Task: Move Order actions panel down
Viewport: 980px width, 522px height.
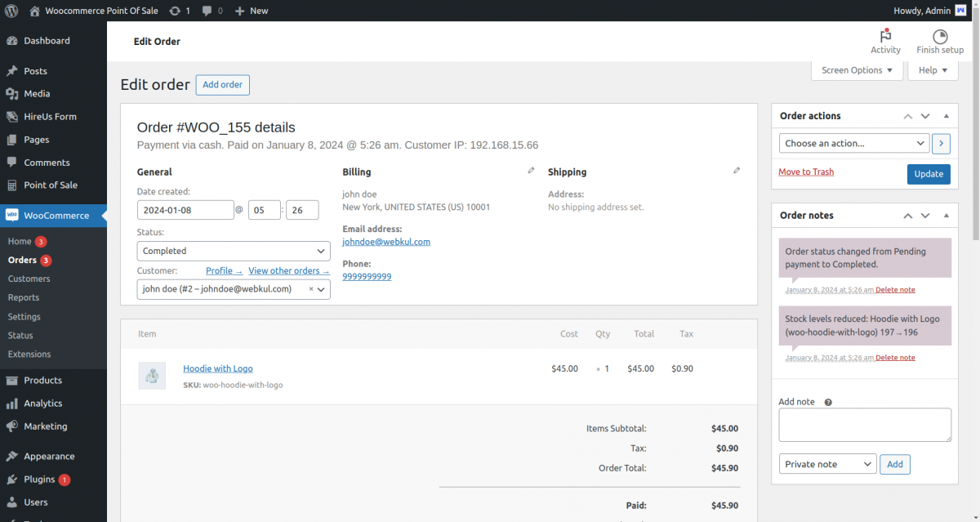Action: (925, 116)
